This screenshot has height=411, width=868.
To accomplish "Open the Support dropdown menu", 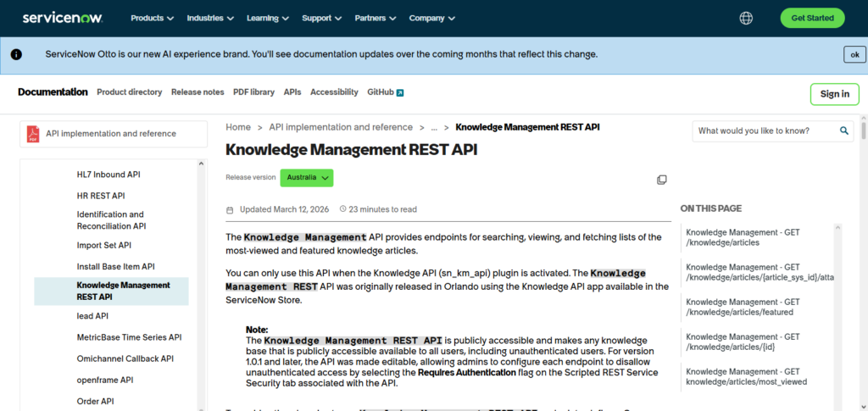I will tap(322, 19).
